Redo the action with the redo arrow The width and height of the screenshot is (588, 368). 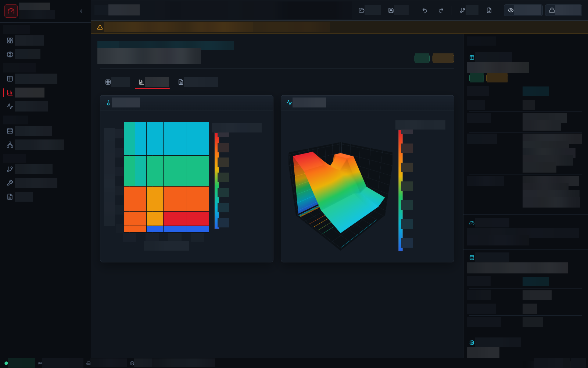coord(441,10)
